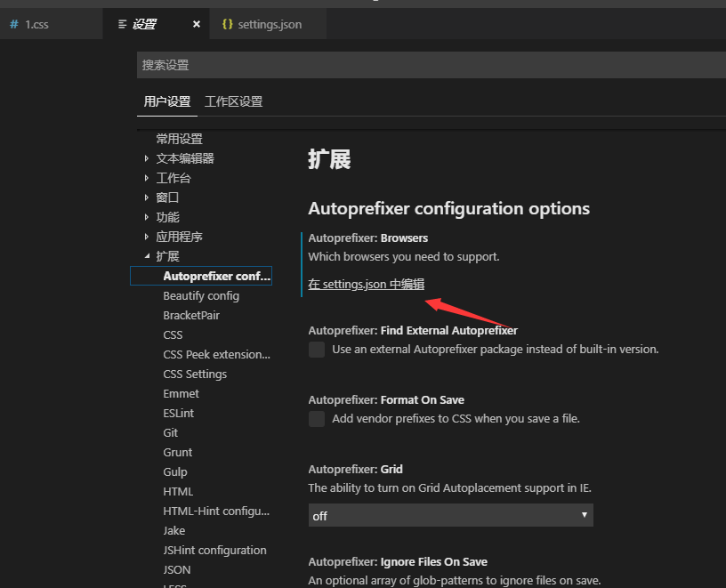726x588 pixels.
Task: Expand the 窗口 tree node
Action: [x=146, y=197]
